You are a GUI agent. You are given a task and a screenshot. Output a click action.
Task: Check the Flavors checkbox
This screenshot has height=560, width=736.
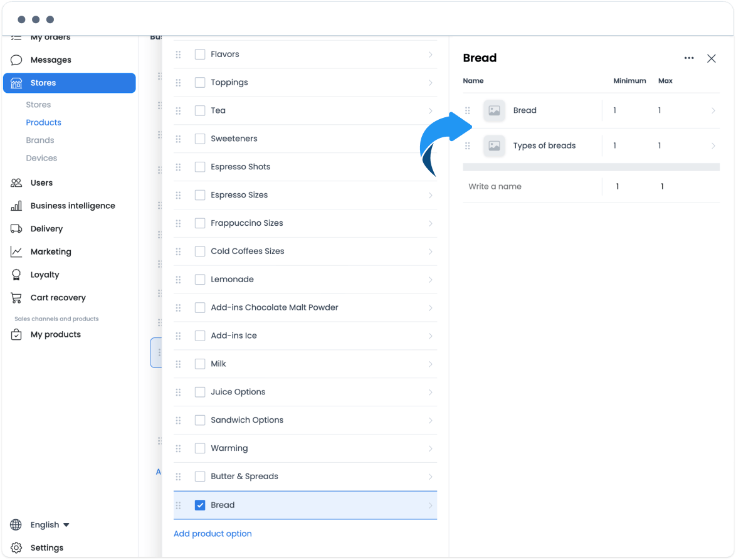pos(200,55)
